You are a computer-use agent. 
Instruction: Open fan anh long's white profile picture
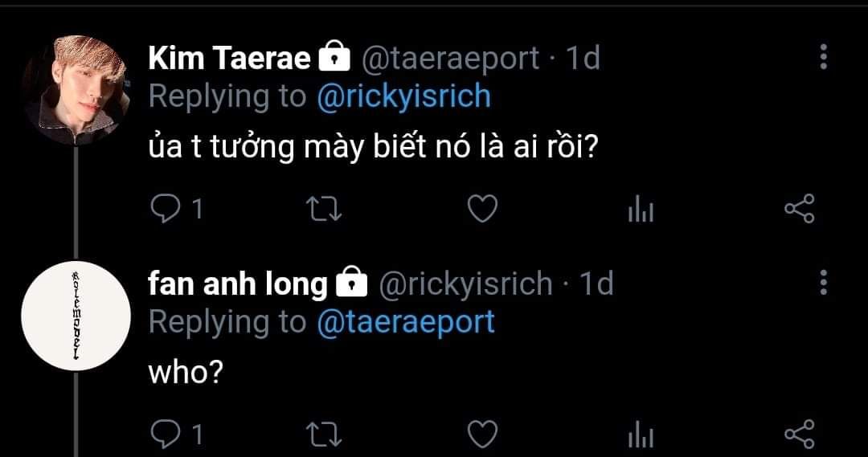pos(76,316)
